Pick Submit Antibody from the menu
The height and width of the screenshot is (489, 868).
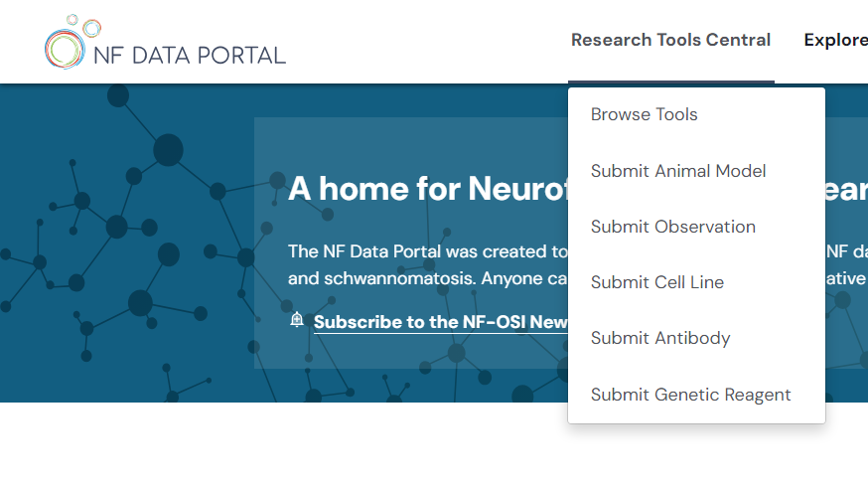point(660,338)
